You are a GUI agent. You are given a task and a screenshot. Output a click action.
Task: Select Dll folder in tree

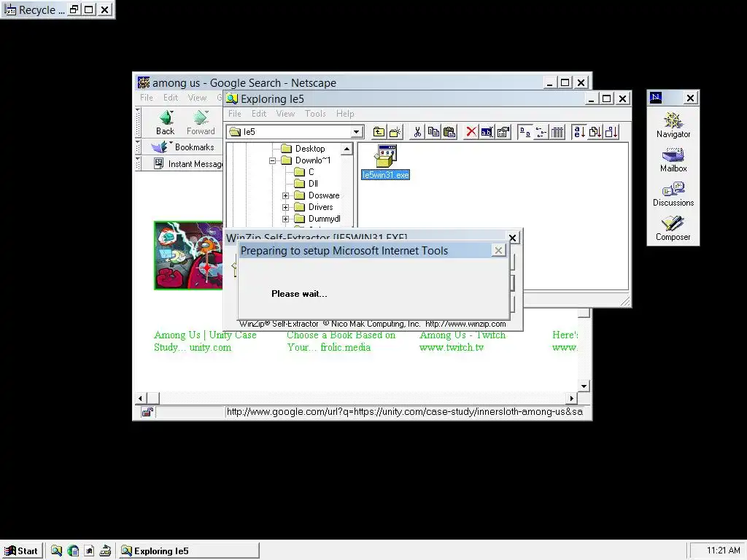coord(313,184)
